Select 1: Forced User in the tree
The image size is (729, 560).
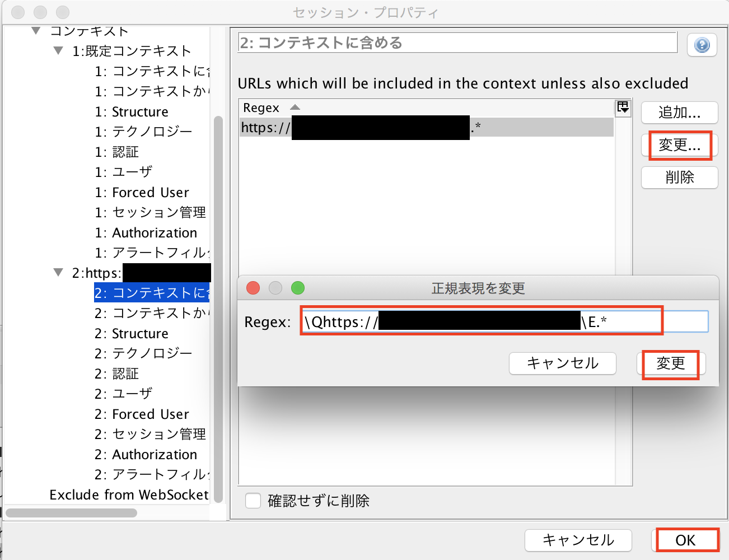point(142,193)
